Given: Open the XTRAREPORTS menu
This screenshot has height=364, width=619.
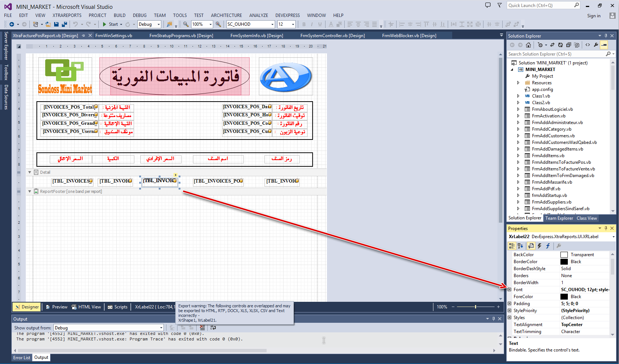Looking at the screenshot, I should (x=67, y=15).
